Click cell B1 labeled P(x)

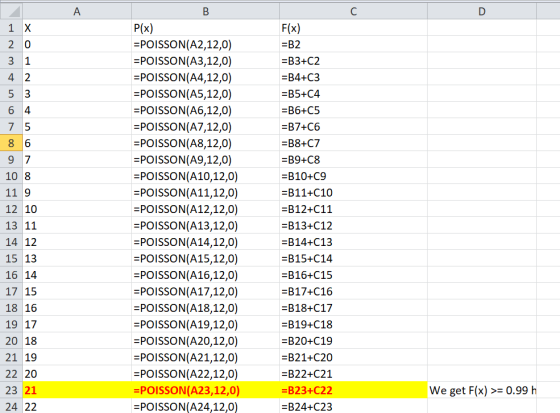(205, 28)
